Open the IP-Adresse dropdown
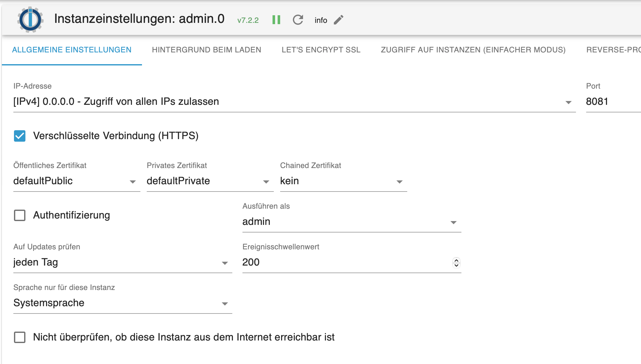The width and height of the screenshot is (641, 364). 294,102
